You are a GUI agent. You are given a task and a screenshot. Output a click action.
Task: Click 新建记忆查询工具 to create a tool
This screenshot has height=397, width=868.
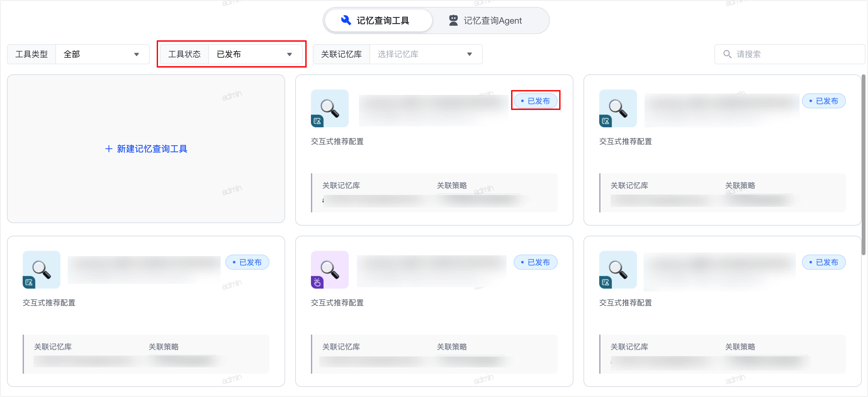(x=146, y=149)
